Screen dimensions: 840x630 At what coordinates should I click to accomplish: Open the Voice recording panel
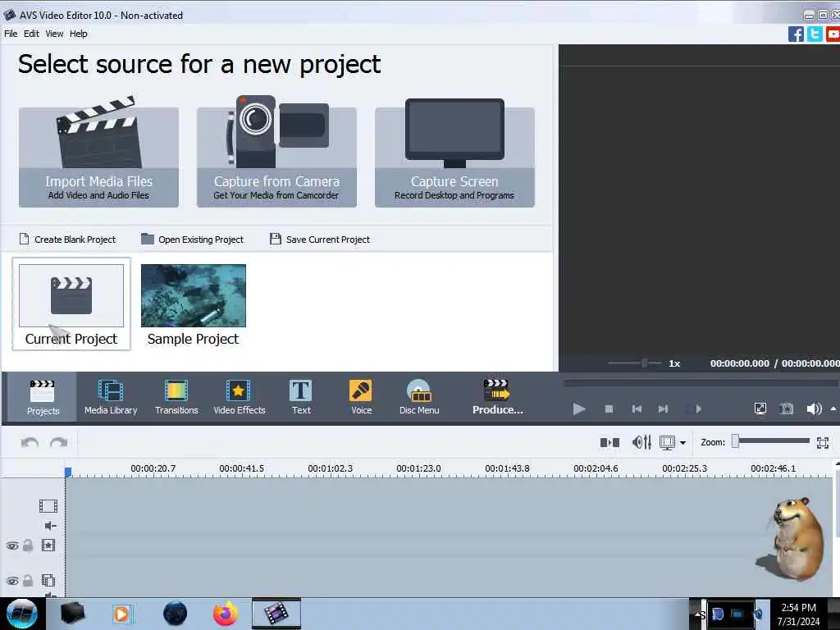point(361,398)
